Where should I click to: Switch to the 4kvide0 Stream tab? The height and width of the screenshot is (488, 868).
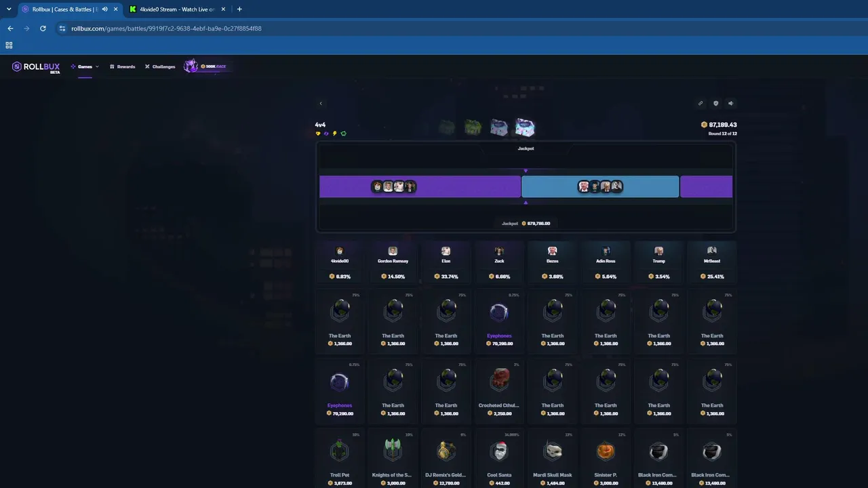tap(177, 9)
